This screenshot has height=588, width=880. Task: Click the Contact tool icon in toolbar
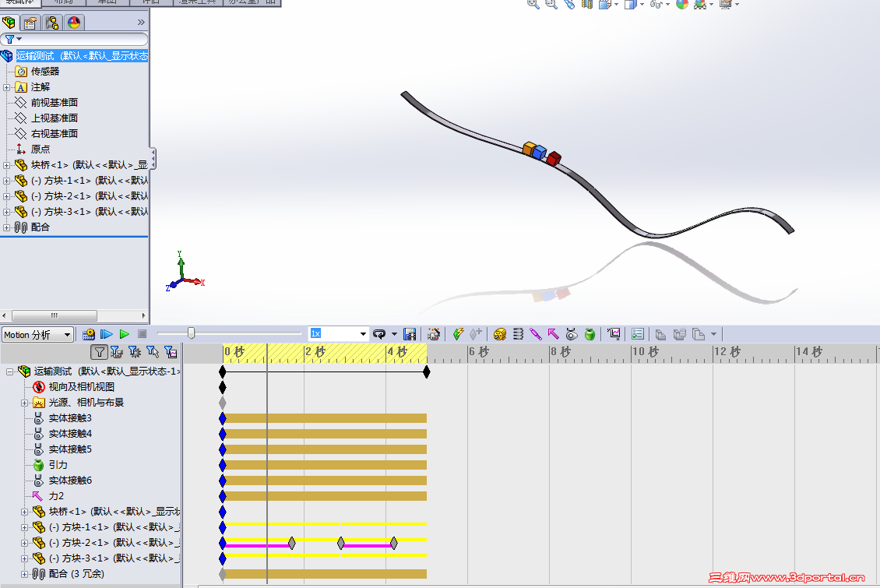coord(572,334)
